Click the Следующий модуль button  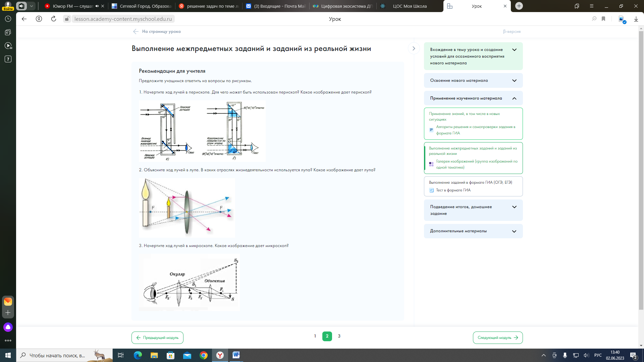pyautogui.click(x=498, y=338)
